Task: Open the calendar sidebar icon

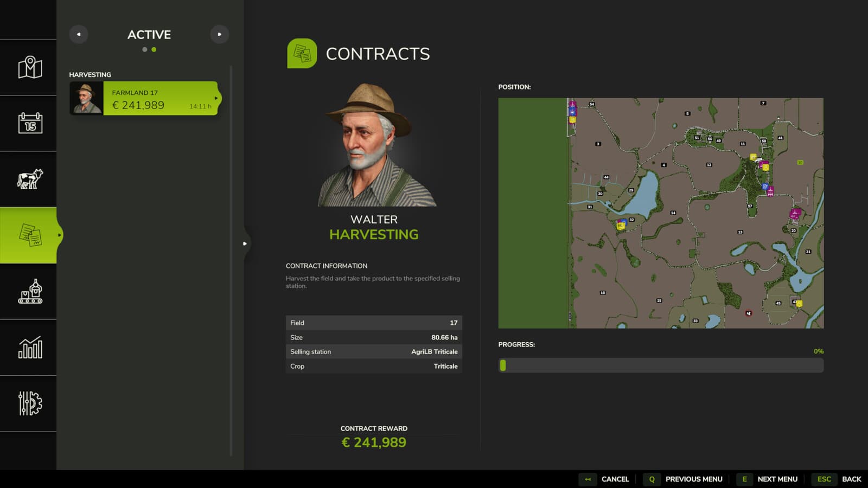Action: pos(30,123)
